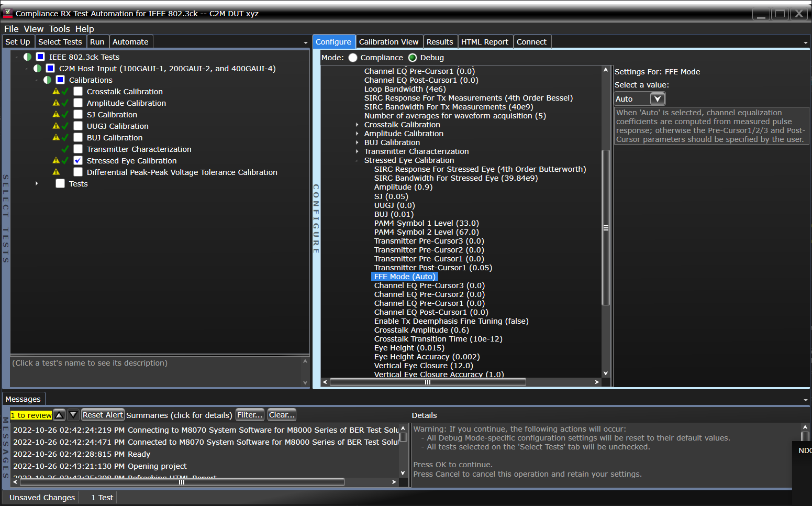
Task: Click warning icon beside Differential Peak-Peak Voltage Tolerance
Action: pyautogui.click(x=56, y=172)
